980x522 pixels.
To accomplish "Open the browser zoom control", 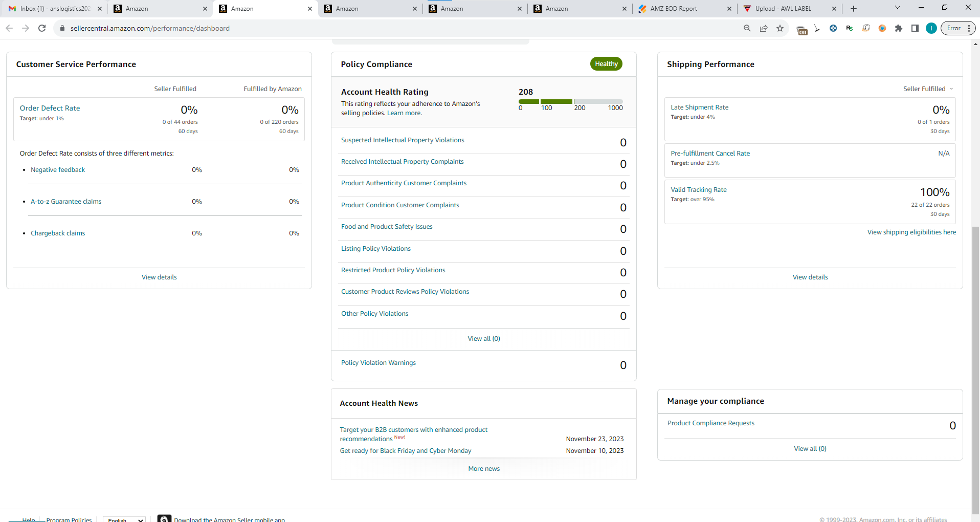I will 747,28.
